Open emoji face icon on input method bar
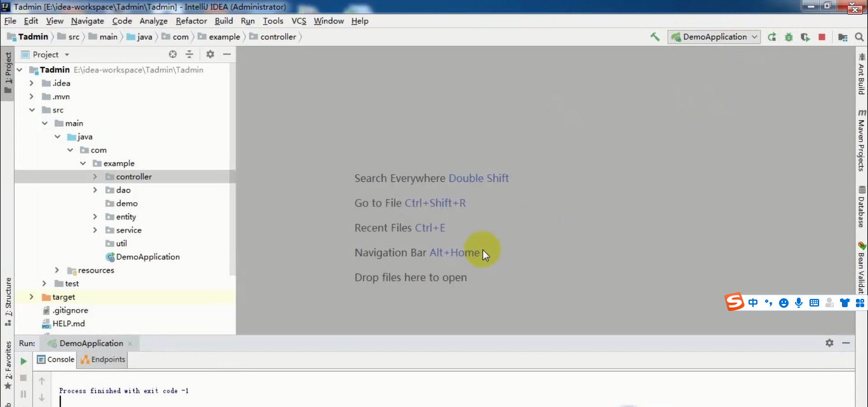Image resolution: width=868 pixels, height=407 pixels. click(x=784, y=303)
